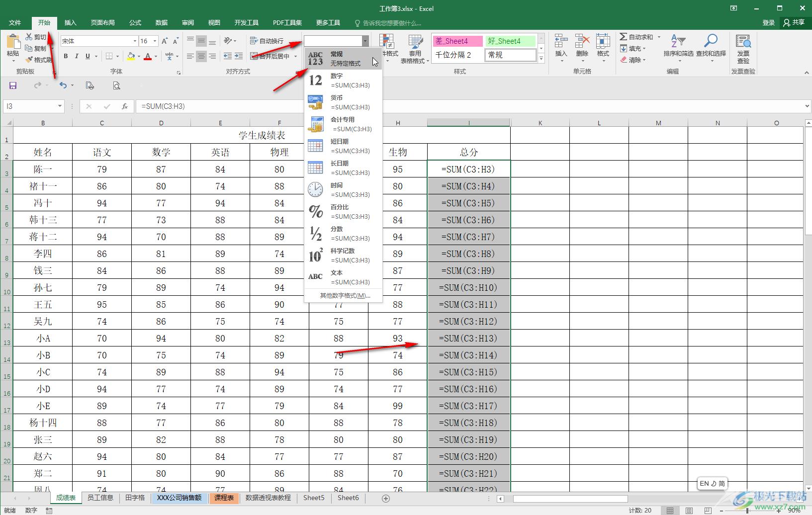Toggle align text right
Screen dimensions: 812x515
coord(212,56)
